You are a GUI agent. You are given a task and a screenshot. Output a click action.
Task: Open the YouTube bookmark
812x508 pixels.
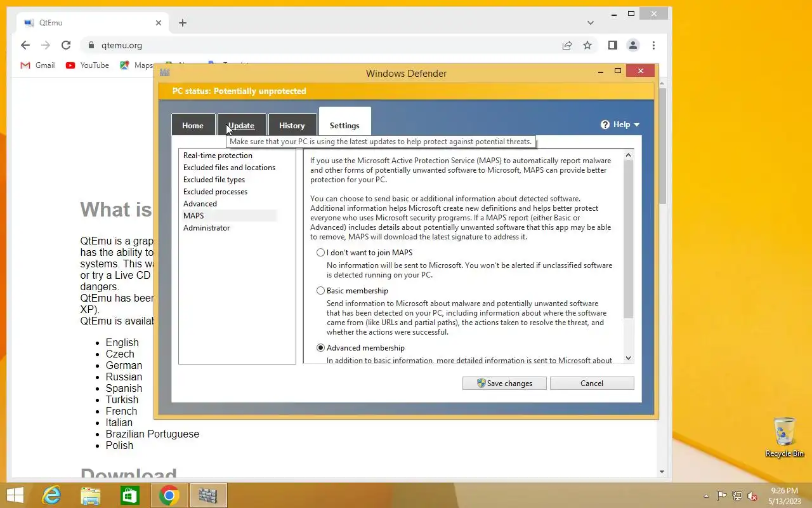87,65
